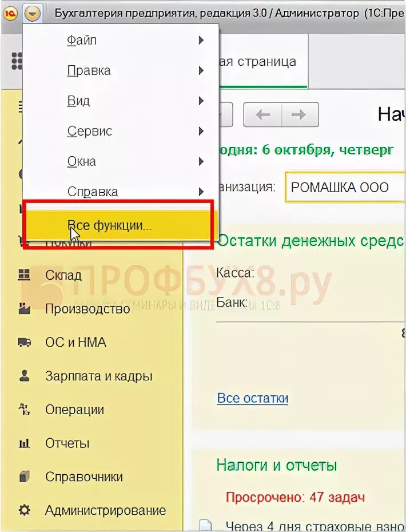Switch to the Начальная страница tab

[263, 61]
